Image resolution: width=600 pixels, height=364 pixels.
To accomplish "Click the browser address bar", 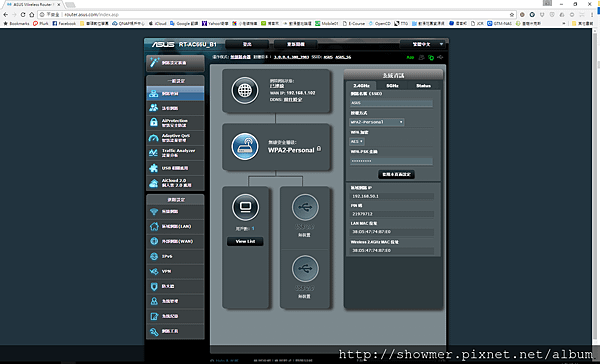I will pos(277,15).
